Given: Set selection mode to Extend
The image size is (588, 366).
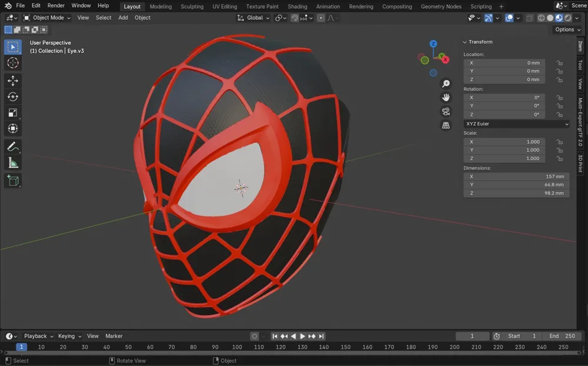Looking at the screenshot, I should 17,29.
